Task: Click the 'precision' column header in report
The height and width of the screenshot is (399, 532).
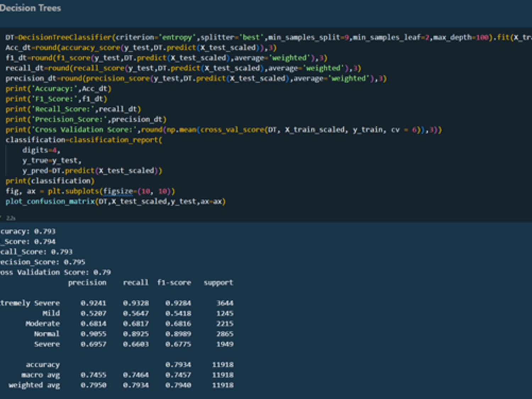Action: click(x=87, y=283)
